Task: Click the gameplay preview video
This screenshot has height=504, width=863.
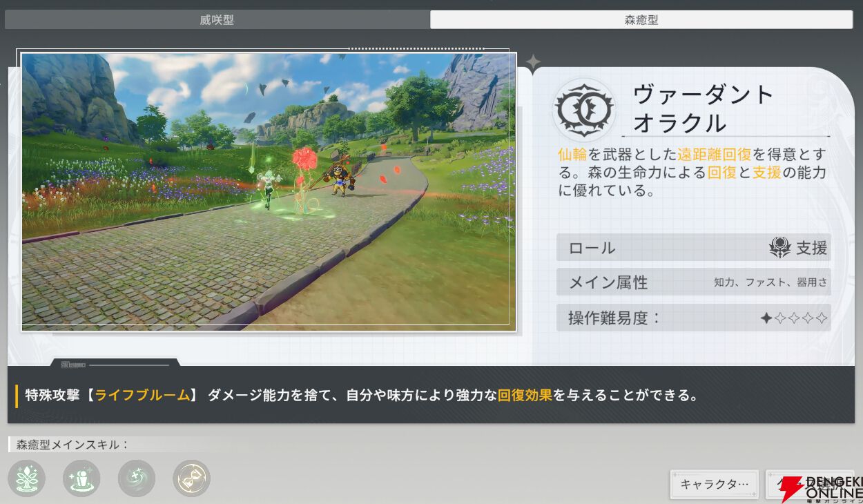Action: click(x=269, y=191)
